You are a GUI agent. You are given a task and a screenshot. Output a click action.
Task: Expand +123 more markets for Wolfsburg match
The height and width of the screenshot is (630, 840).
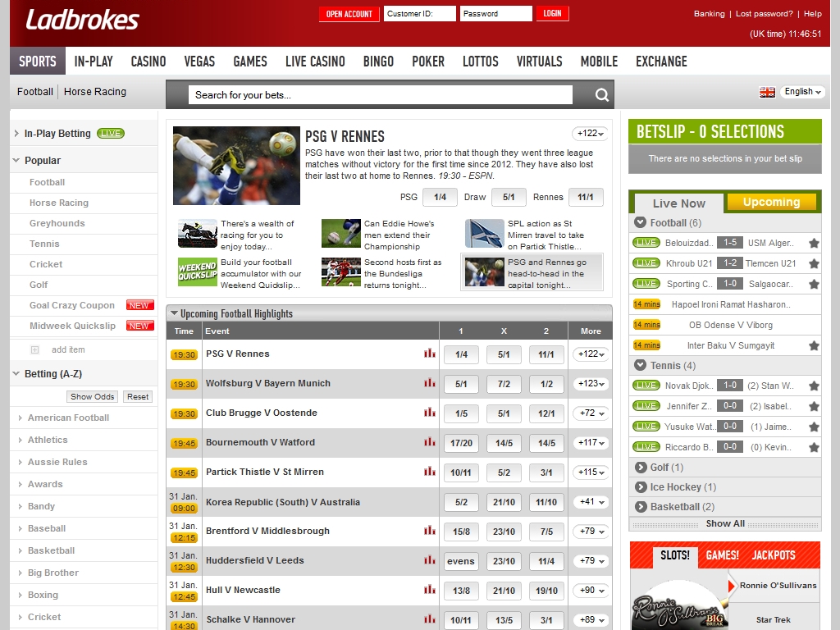tap(591, 384)
